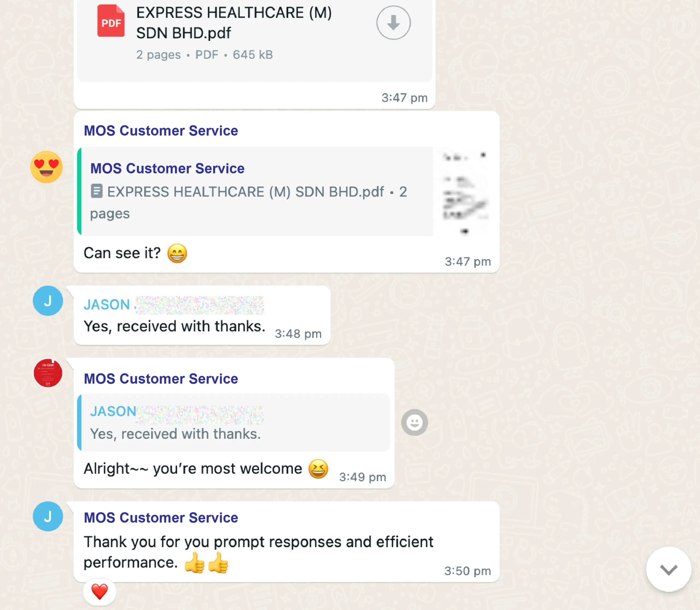The width and height of the screenshot is (700, 610).
Task: Open the emoji reaction button beside the message
Action: 414,423
